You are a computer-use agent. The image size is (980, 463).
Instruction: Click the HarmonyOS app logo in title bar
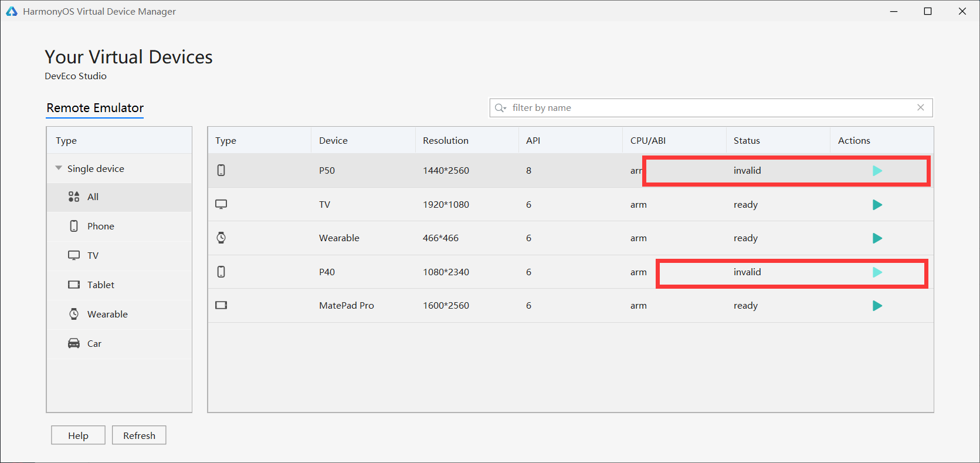(12, 11)
